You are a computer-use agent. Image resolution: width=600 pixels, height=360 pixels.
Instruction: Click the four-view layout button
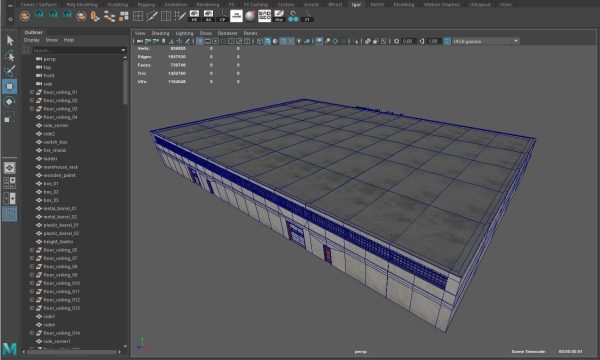point(10,183)
